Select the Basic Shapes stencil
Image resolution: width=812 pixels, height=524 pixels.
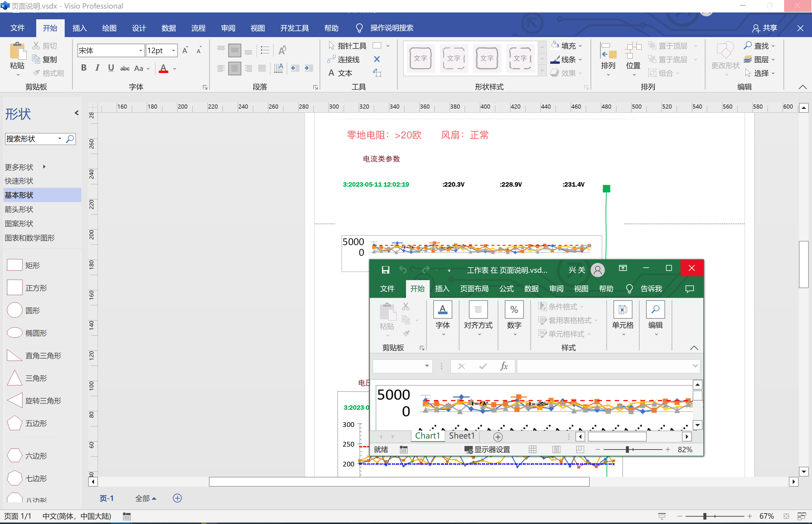point(19,195)
